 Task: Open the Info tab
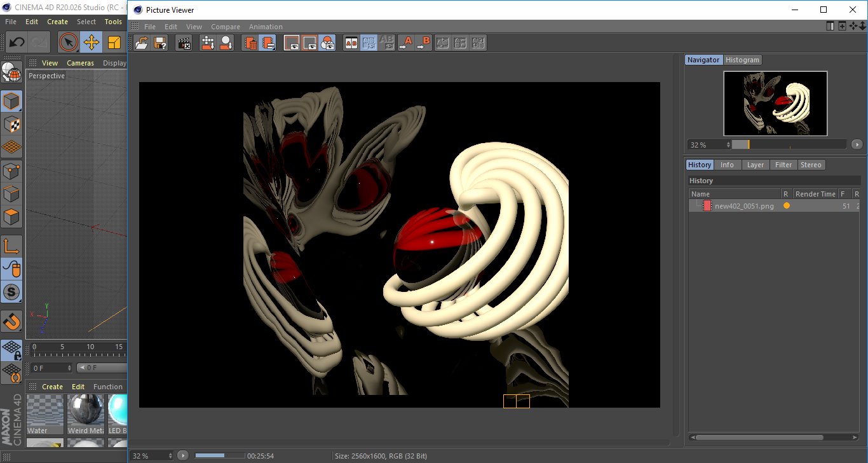[x=727, y=165]
